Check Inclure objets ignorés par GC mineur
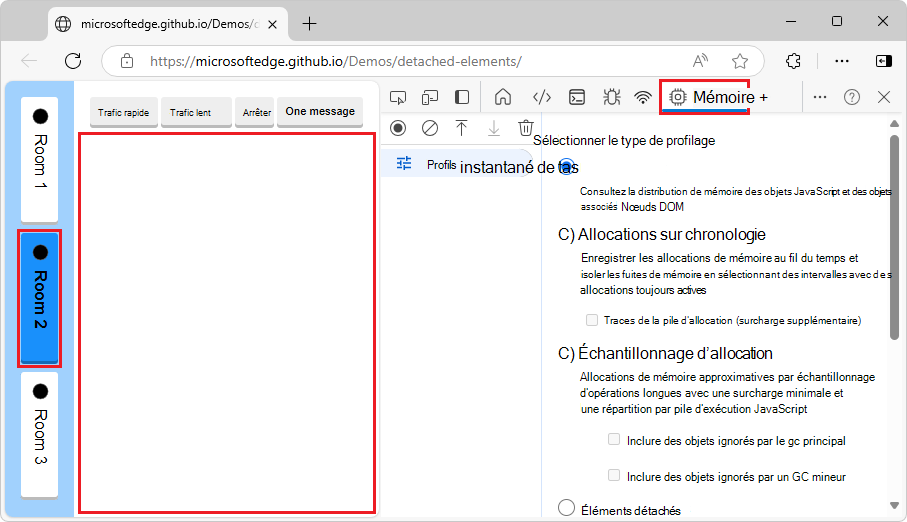The height and width of the screenshot is (522, 907). coord(614,475)
